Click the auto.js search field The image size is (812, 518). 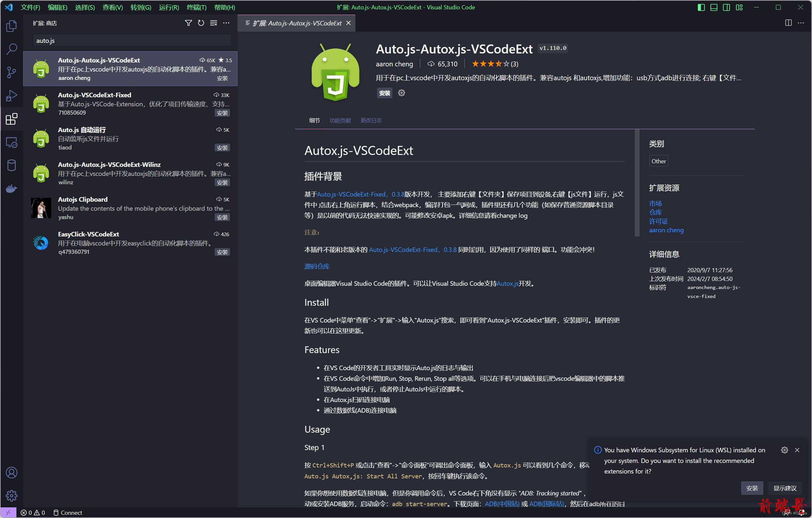tap(132, 41)
